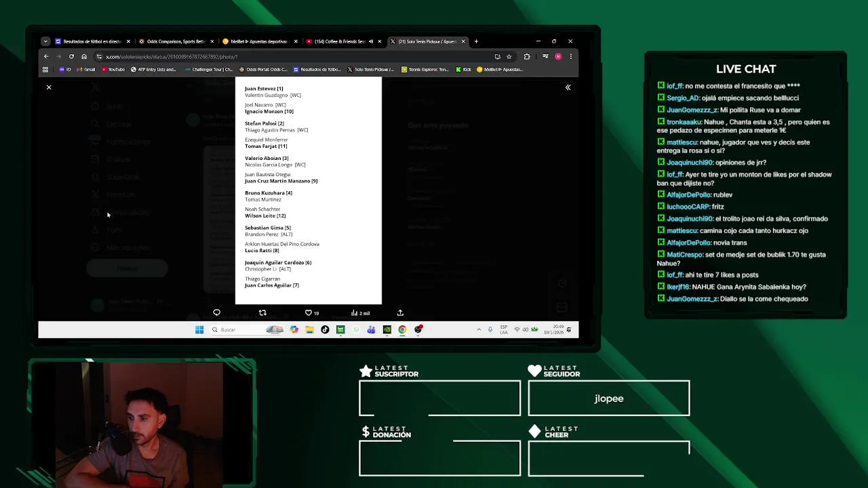Open the YouTube bookmark
The width and height of the screenshot is (868, 488).
[113, 69]
